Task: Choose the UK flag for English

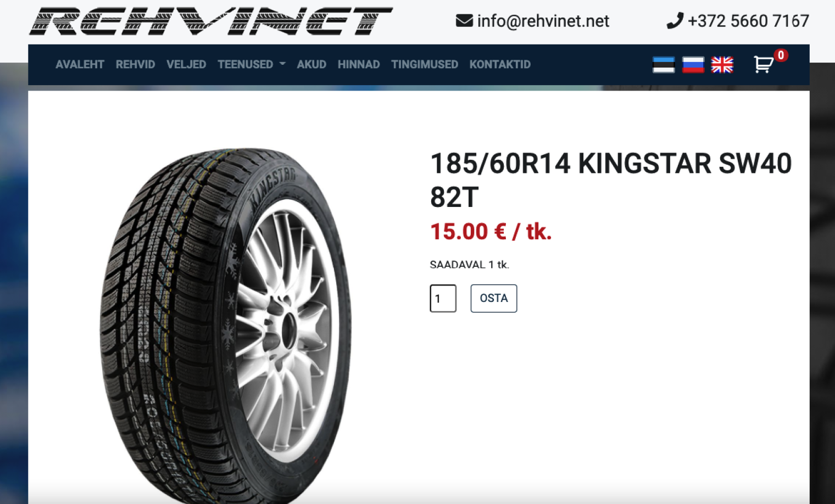Action: click(722, 65)
